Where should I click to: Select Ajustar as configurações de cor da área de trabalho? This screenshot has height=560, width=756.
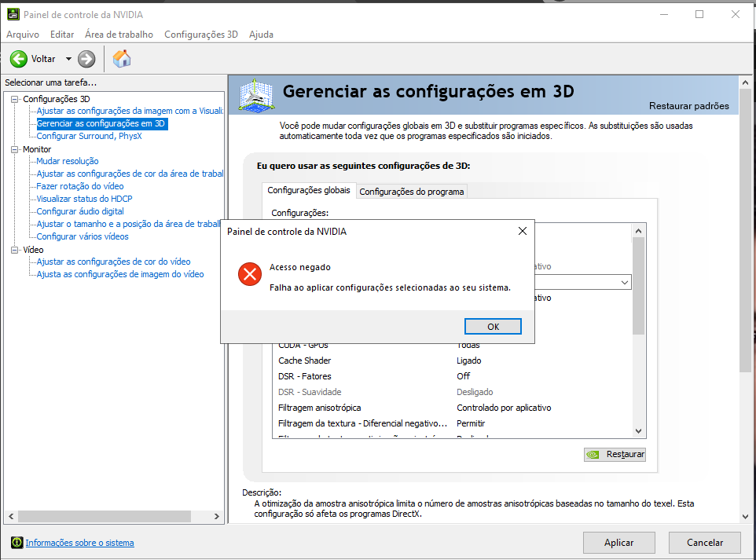tap(130, 174)
